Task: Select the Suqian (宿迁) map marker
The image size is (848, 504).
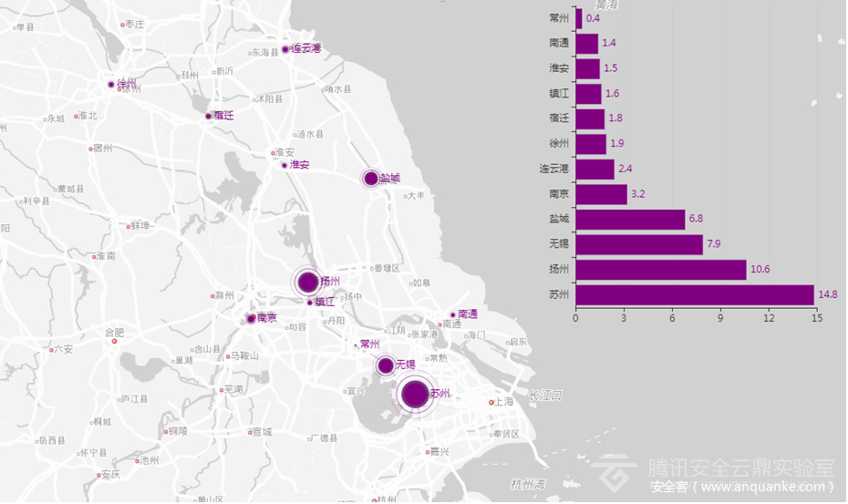Action: tap(209, 116)
